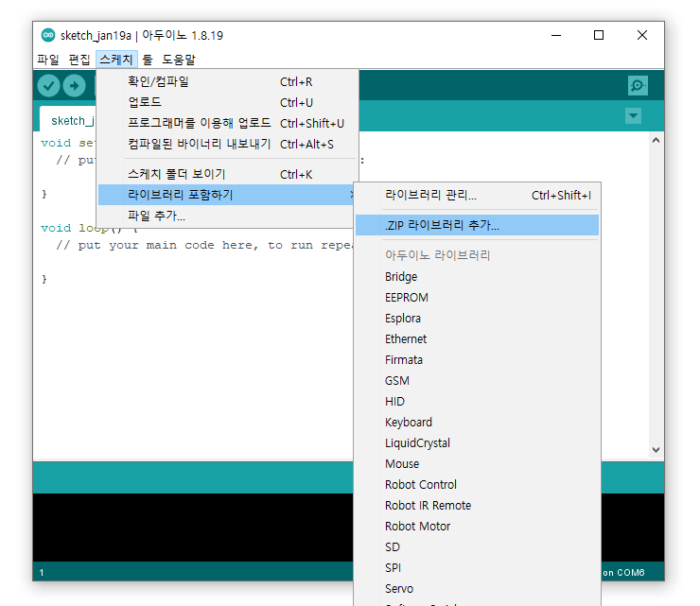700x606 pixels.
Task: Minimize the Arduino window
Action: click(x=556, y=35)
